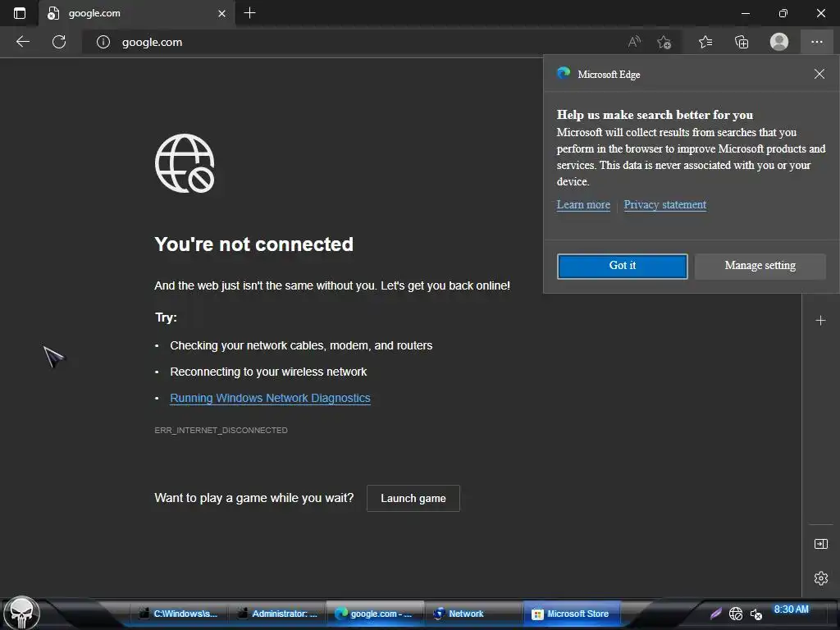This screenshot has width=840, height=630.
Task: Click the feather icon in system tray
Action: click(x=715, y=614)
